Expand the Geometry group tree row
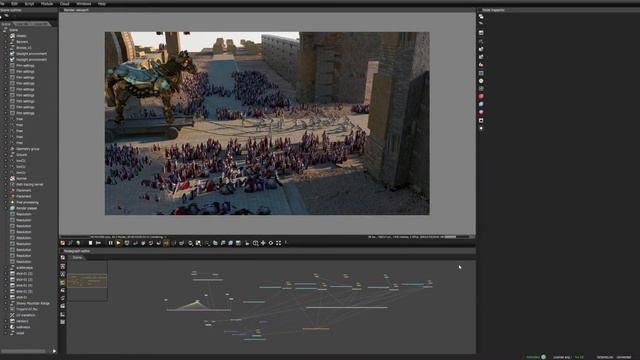The width and height of the screenshot is (640, 360). click(6, 149)
